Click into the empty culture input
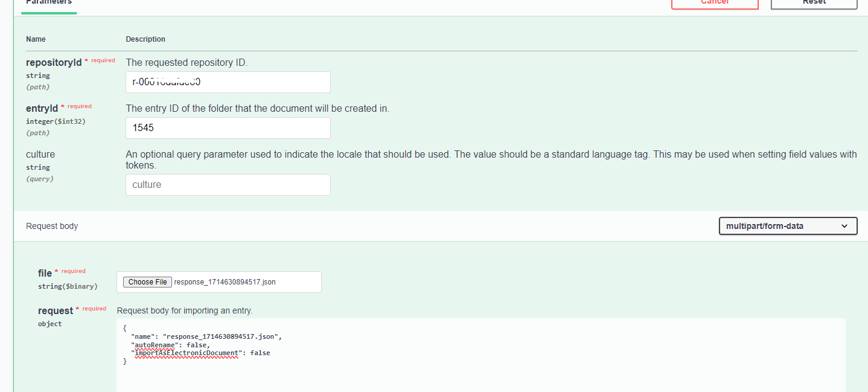The width and height of the screenshot is (868, 392). (x=228, y=185)
